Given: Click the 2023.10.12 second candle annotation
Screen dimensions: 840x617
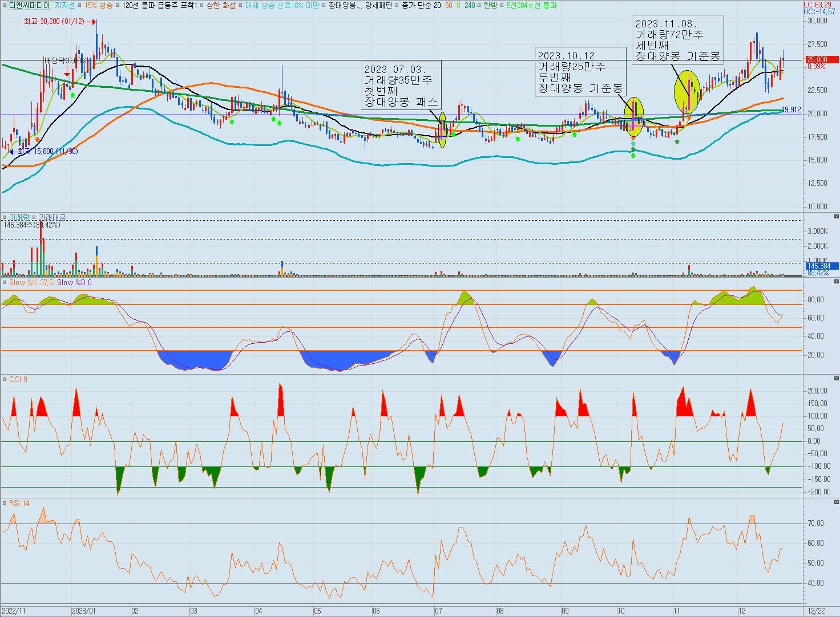Looking at the screenshot, I should (x=580, y=72).
